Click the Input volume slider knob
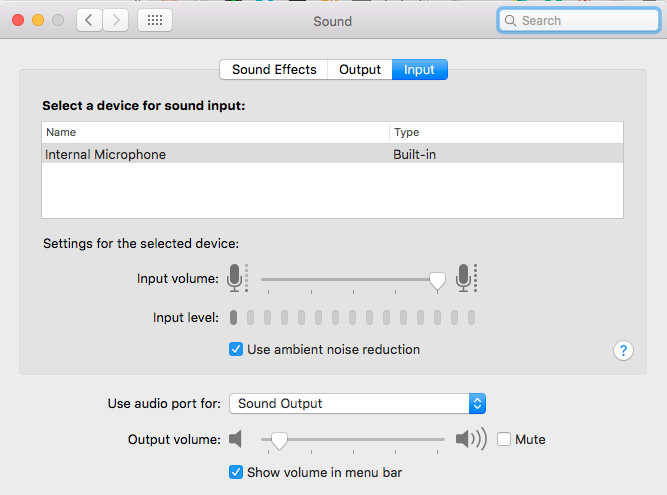Viewport: 667px width, 495px height. coord(437,282)
